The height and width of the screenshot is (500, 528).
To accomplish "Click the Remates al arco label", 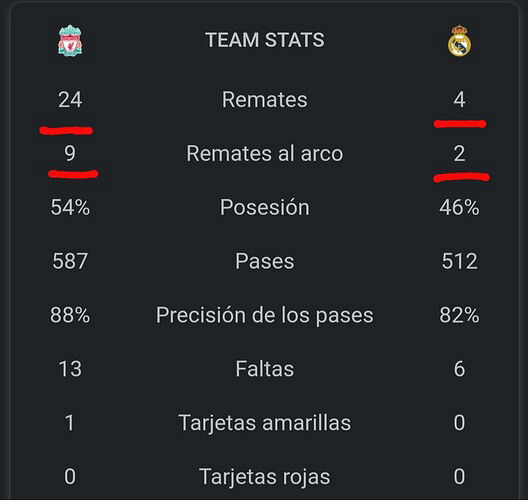I will pyautogui.click(x=265, y=154).
